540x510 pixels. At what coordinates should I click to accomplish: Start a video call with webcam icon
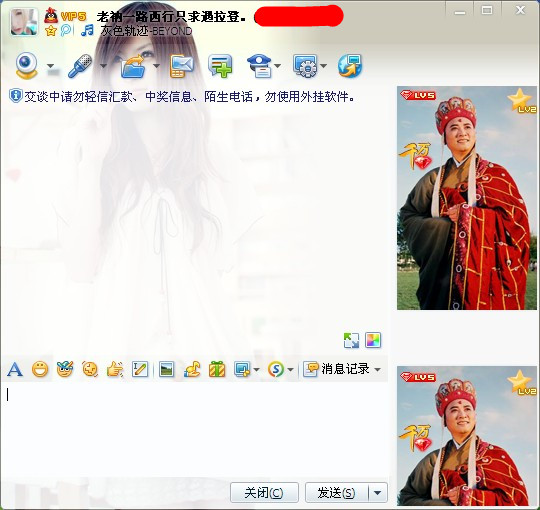coord(27,65)
